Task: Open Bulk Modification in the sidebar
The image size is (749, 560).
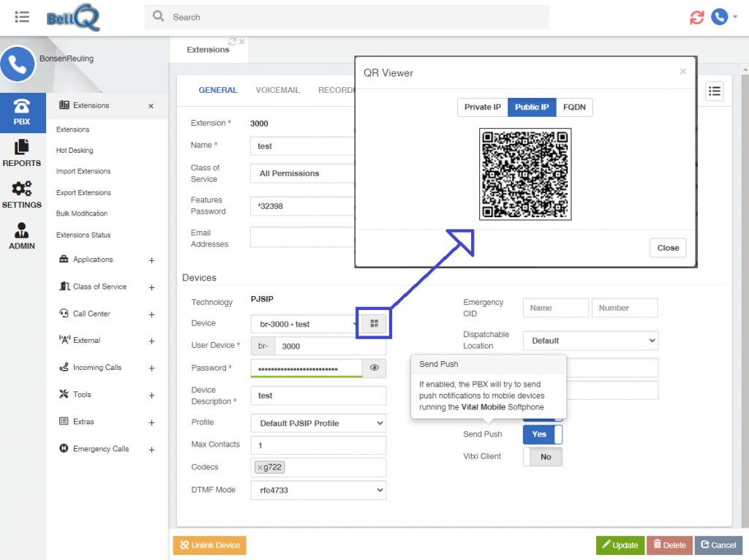Action: click(82, 213)
